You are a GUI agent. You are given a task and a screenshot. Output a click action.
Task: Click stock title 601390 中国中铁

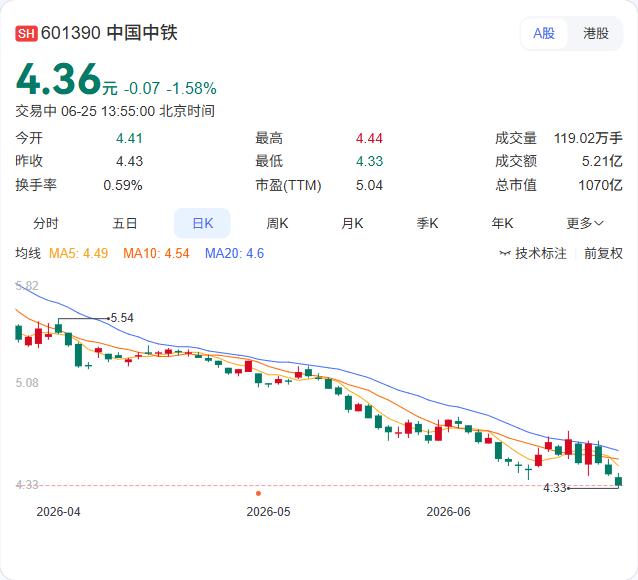point(109,33)
